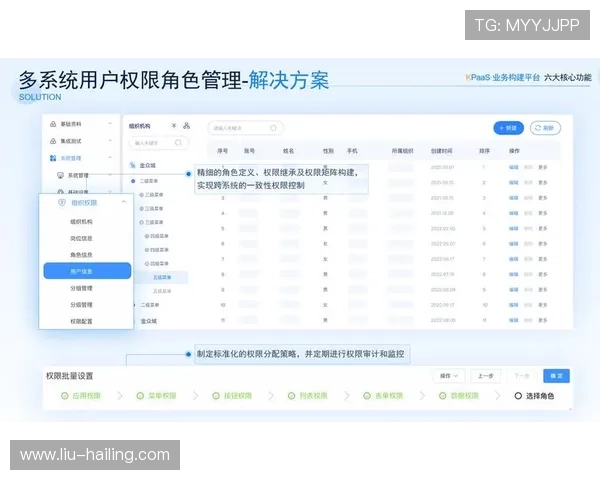The height and width of the screenshot is (480, 600).
Task: Open 组织机构 in the 组织权限 menu
Action: point(81,222)
